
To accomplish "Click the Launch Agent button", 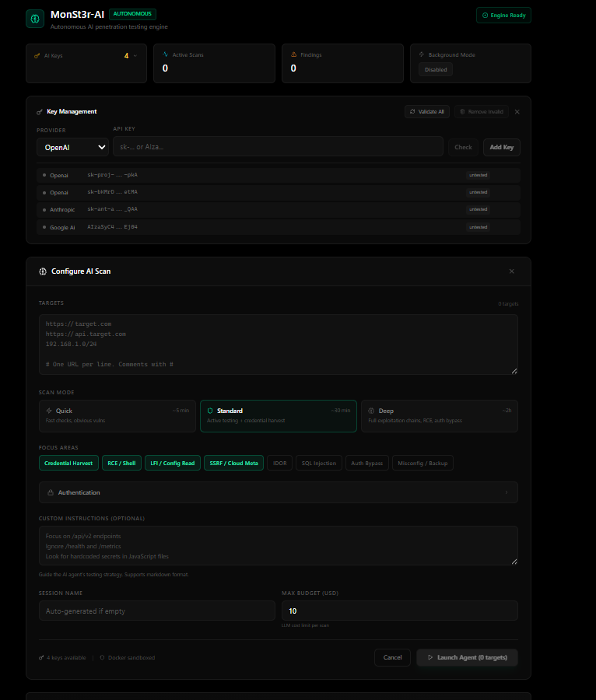I will pyautogui.click(x=467, y=657).
